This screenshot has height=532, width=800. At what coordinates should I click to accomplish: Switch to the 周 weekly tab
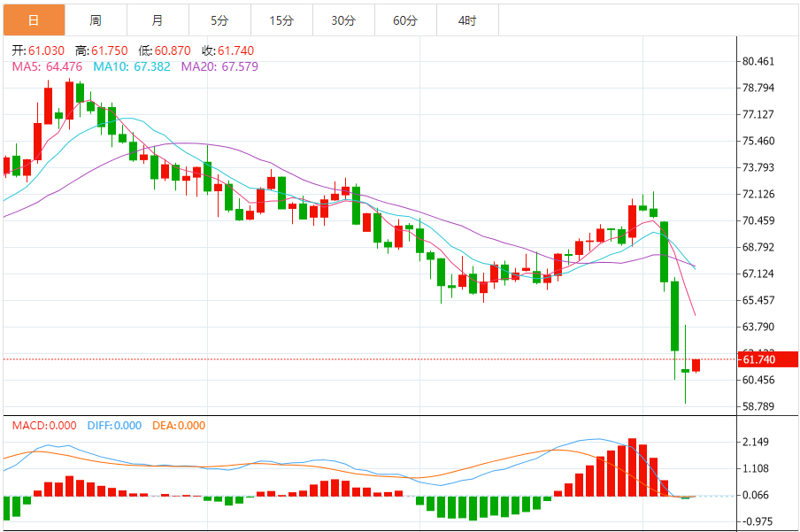(96, 20)
